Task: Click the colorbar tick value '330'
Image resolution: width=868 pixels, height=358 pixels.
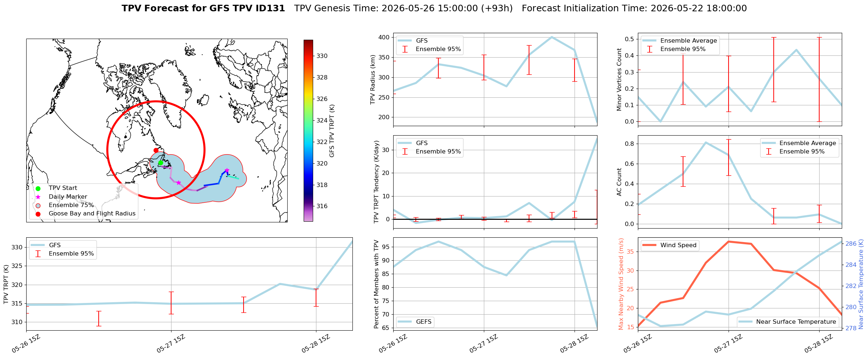Action: (322, 56)
